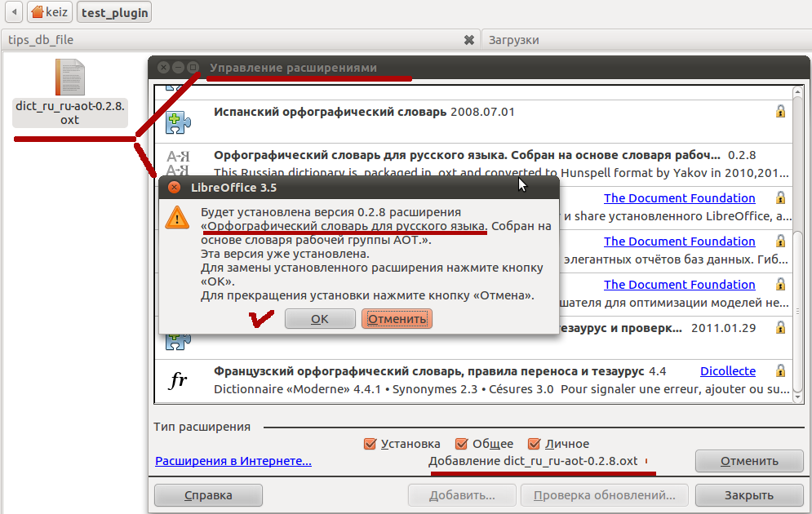Click the lock icon beside first Document Foundation link
The image size is (812, 514).
780,197
